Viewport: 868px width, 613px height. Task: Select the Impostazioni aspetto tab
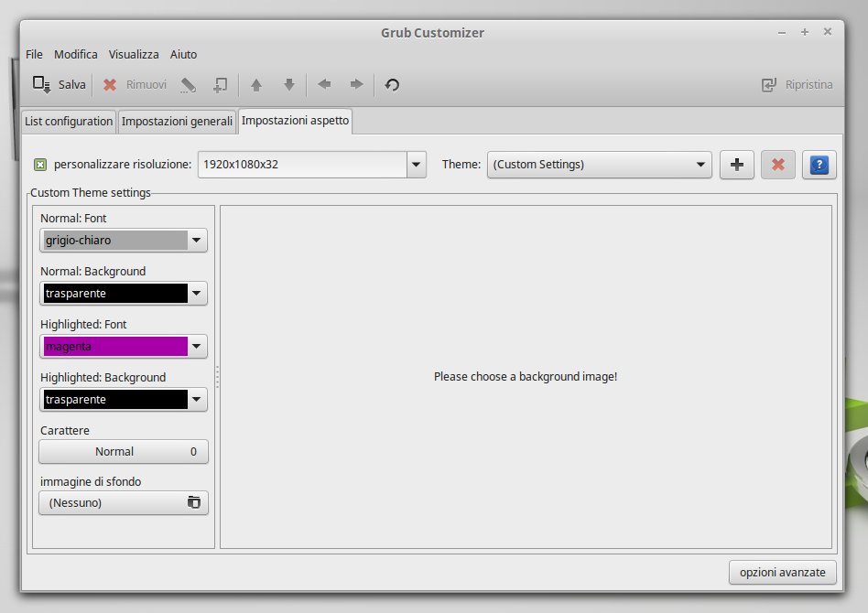click(295, 121)
